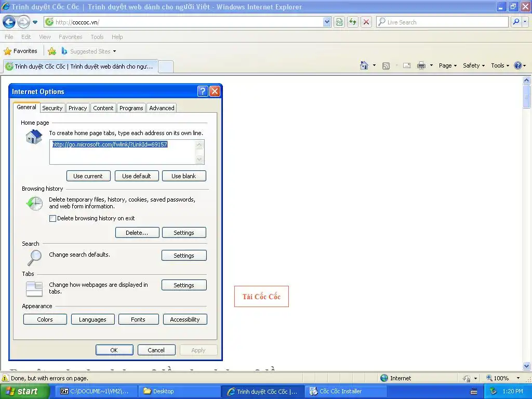Confirm with the OK button

click(114, 350)
